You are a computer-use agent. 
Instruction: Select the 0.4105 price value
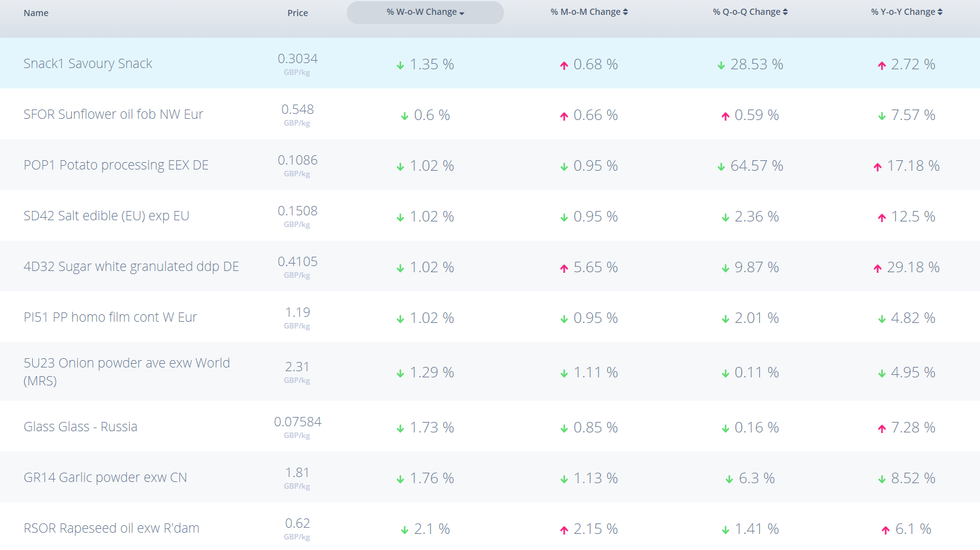(297, 262)
